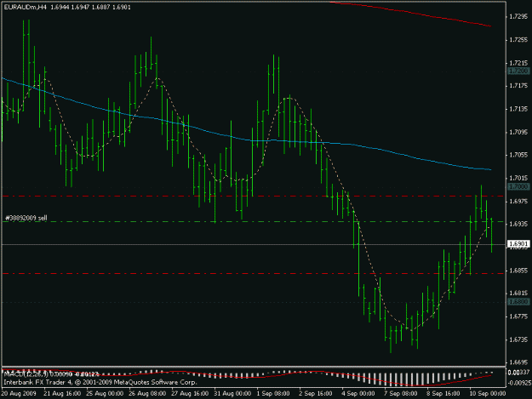The image size is (532, 399).
Task: Click the current price tag 1.6901
Action: click(518, 244)
